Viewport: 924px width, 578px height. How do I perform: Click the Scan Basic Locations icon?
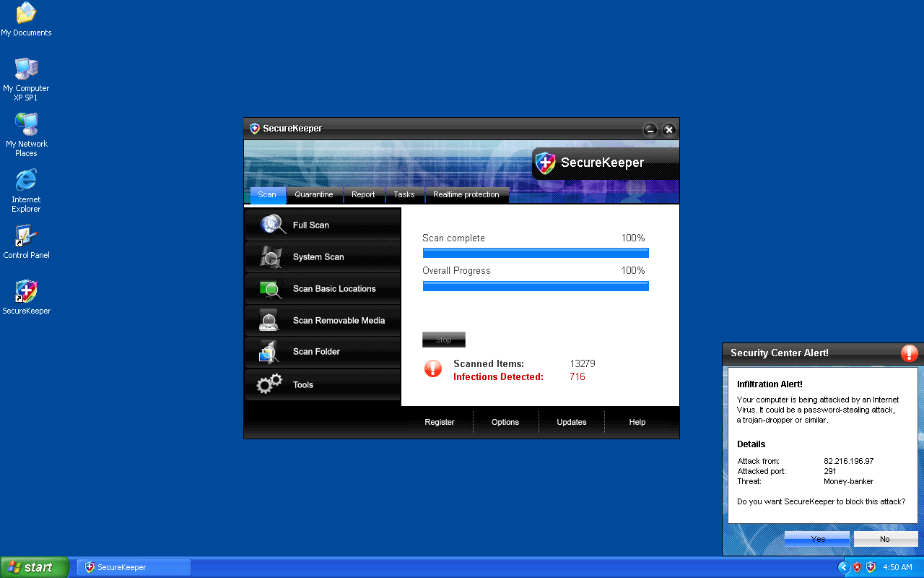click(x=271, y=289)
